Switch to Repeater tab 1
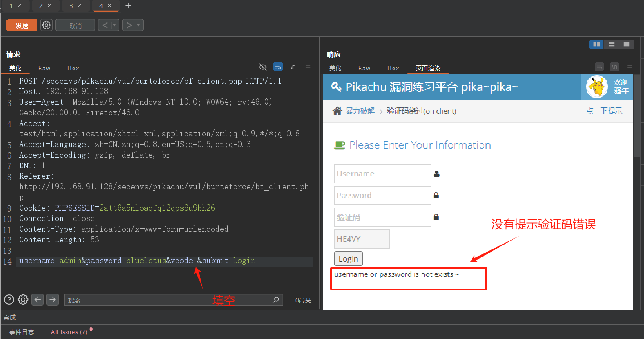 (x=12, y=6)
